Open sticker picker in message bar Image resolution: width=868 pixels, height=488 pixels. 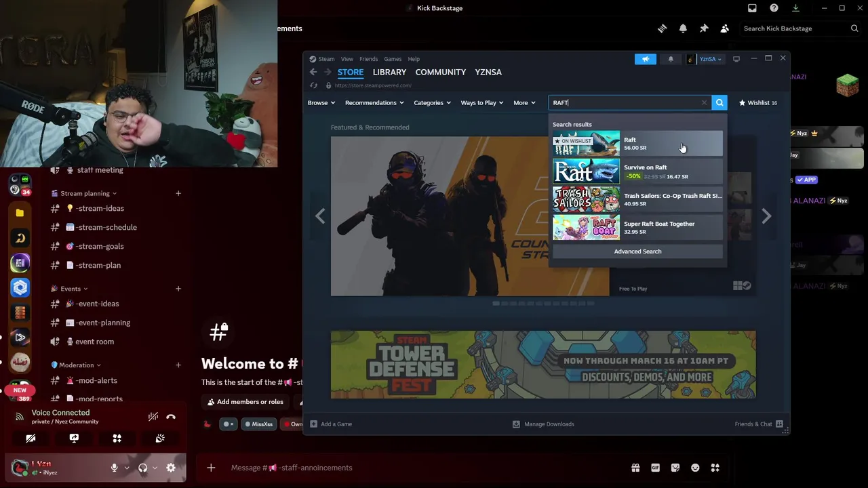coord(675,468)
